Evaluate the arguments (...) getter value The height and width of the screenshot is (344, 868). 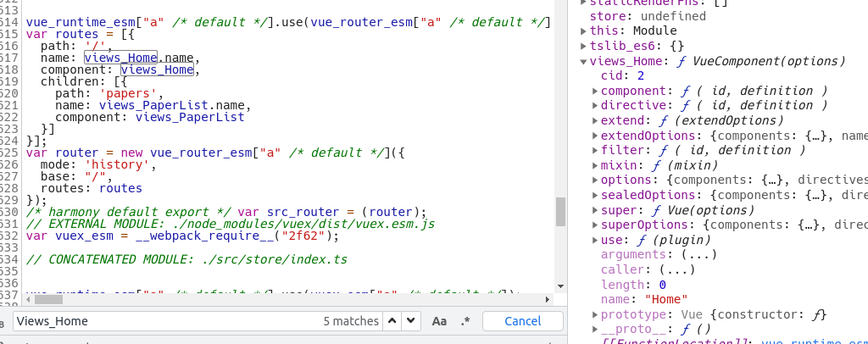click(699, 254)
